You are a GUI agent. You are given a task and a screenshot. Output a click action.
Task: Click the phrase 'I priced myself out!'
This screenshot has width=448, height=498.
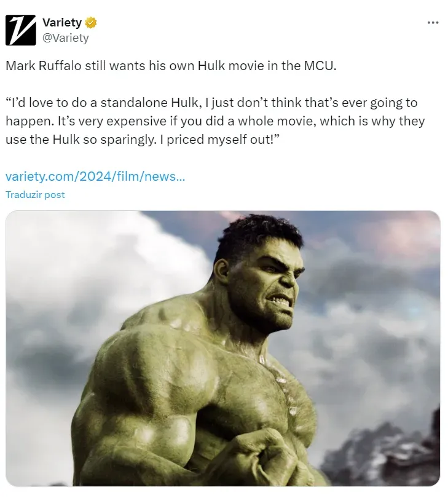(219, 140)
